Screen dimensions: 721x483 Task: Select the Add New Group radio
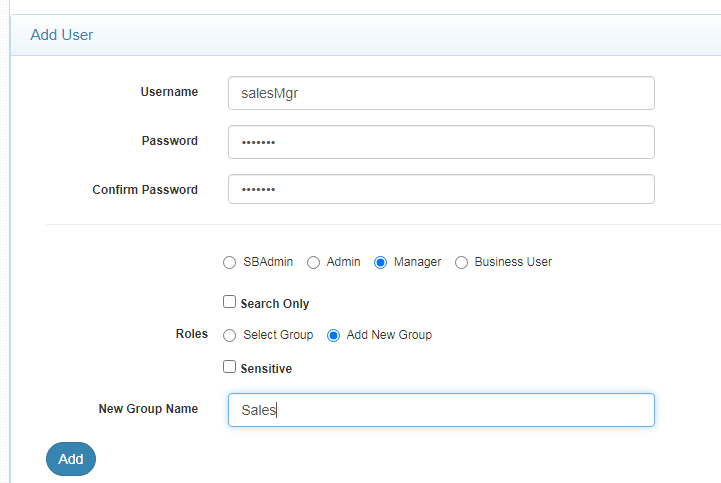click(334, 336)
